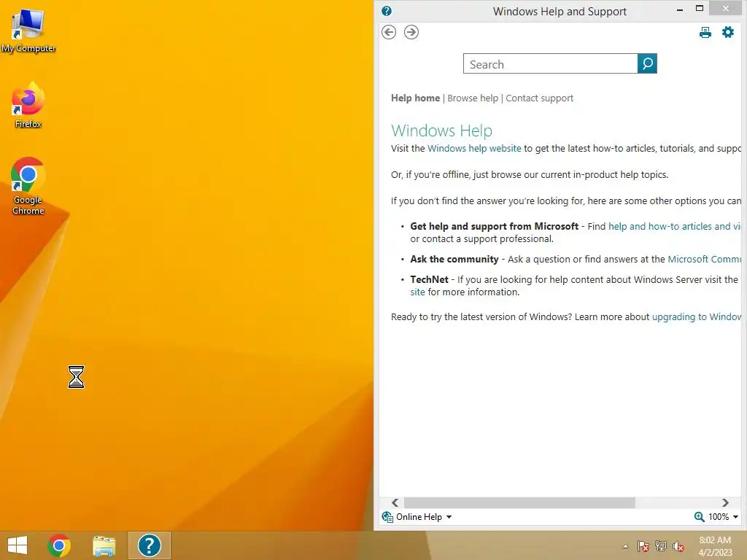The height and width of the screenshot is (560, 747).
Task: Print the help page
Action: coord(705,32)
